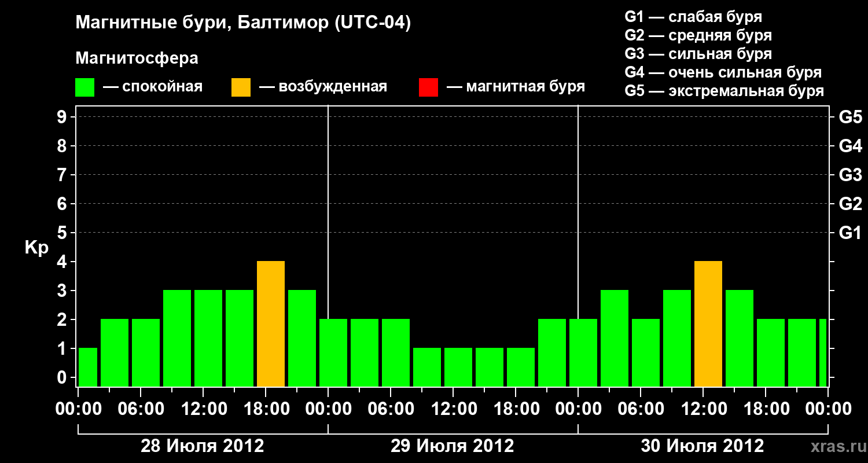
Task: Click the red 'магнитная буря' legend swatch
Action: 429,87
